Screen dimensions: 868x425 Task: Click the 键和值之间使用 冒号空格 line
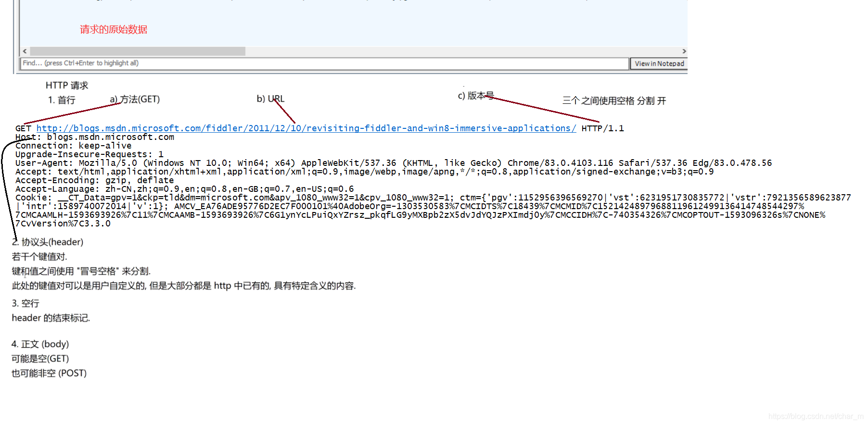click(81, 271)
